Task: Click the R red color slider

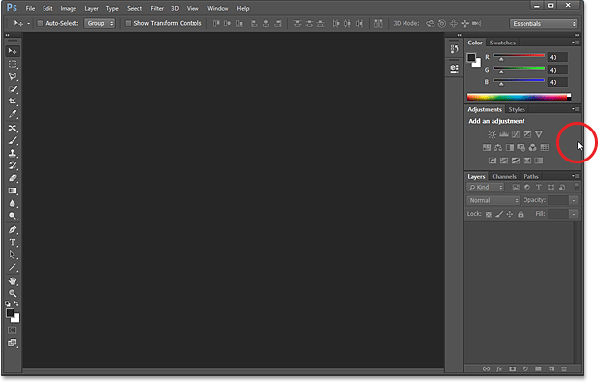Action: click(x=519, y=56)
